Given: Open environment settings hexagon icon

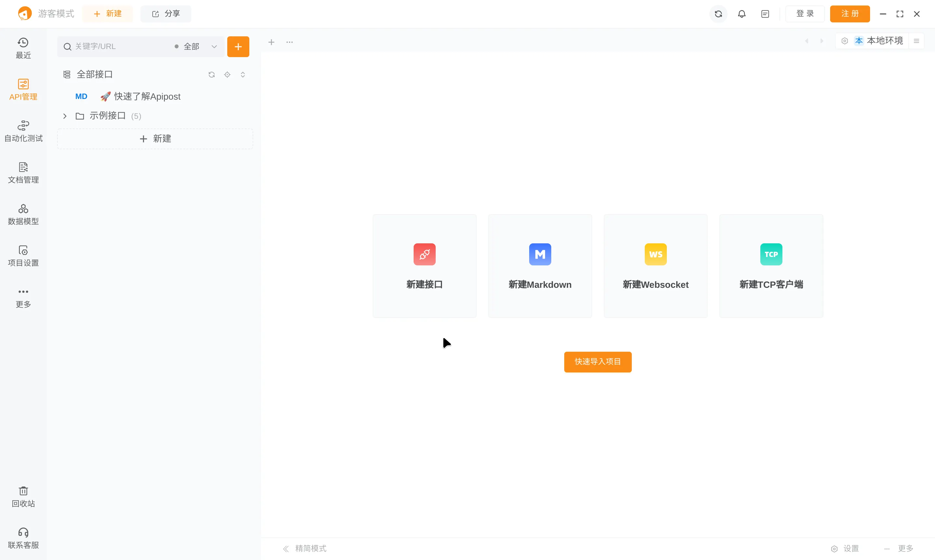Looking at the screenshot, I should click(844, 41).
